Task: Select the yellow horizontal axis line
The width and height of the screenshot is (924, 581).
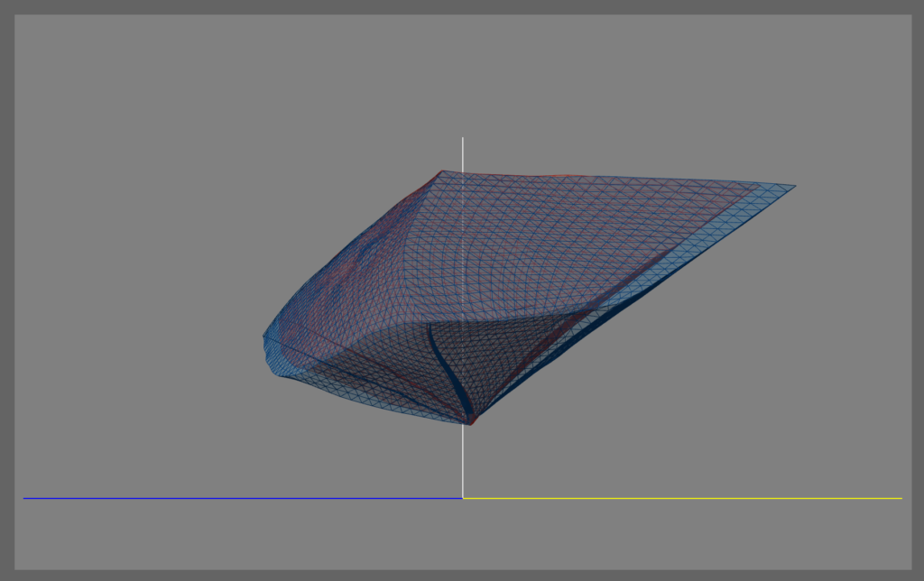Action: tap(682, 499)
